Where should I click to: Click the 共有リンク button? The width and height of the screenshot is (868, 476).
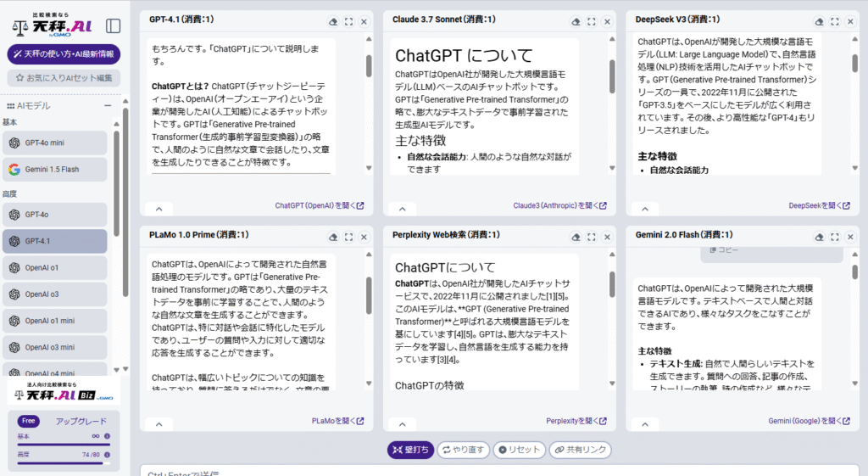580,450
